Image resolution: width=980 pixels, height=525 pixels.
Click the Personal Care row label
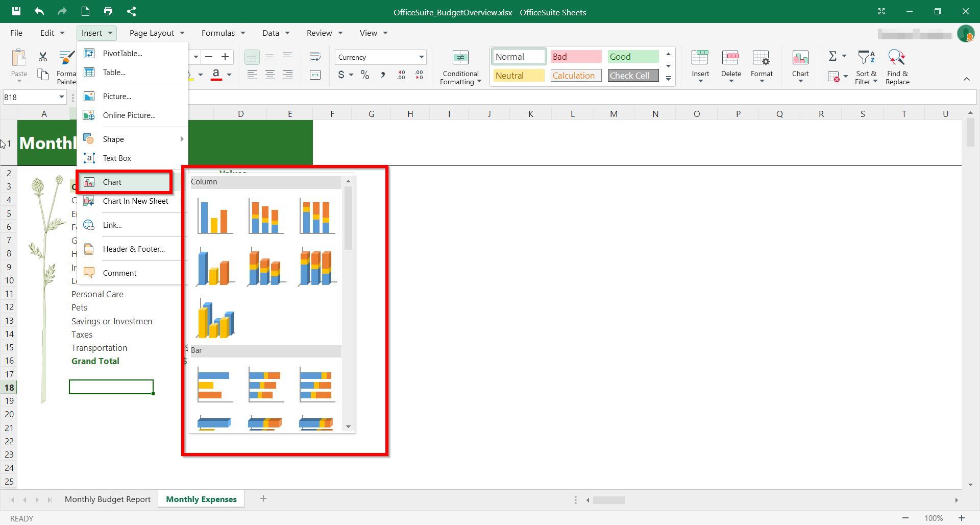pos(97,294)
